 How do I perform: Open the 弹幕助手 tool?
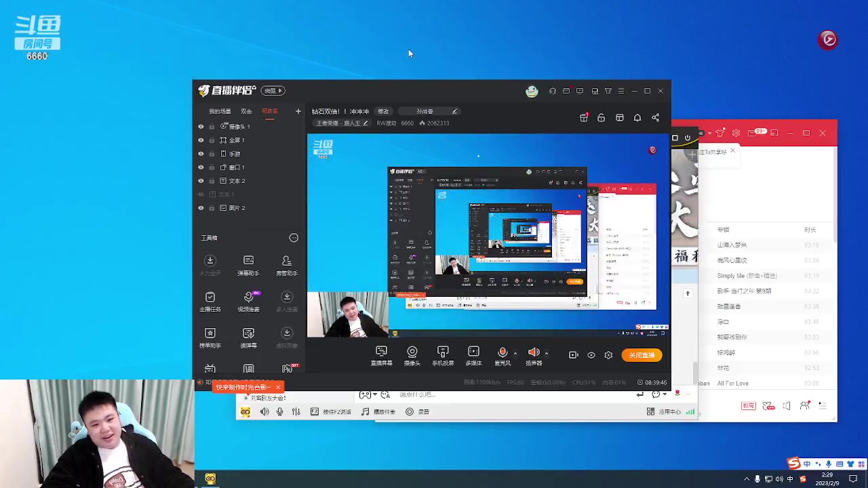[248, 264]
